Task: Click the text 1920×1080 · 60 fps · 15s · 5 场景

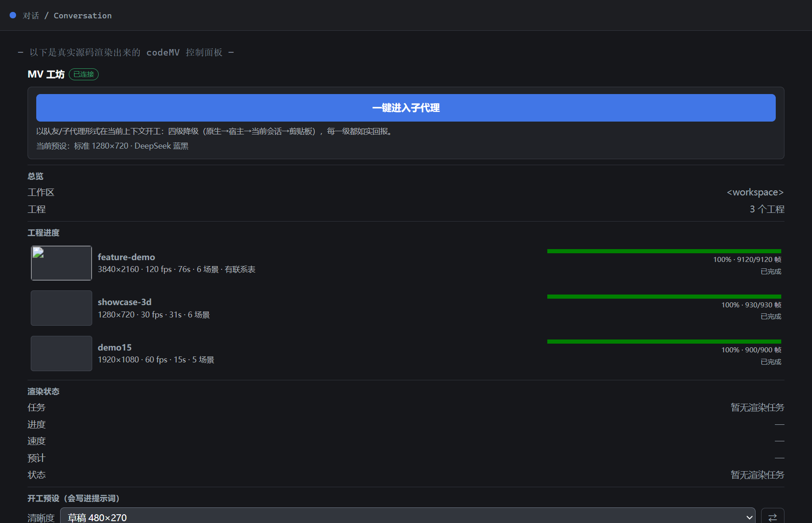Action: [156, 360]
